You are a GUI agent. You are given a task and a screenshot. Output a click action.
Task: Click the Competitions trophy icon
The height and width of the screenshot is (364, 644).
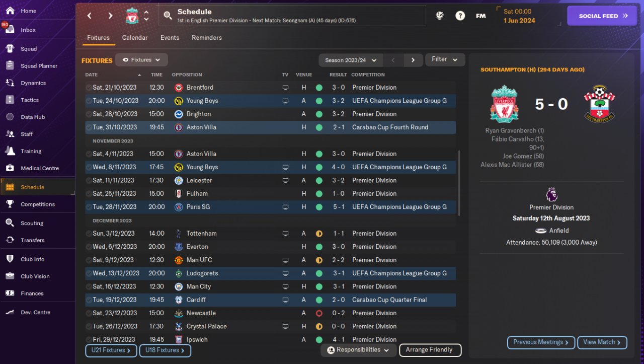tap(10, 204)
